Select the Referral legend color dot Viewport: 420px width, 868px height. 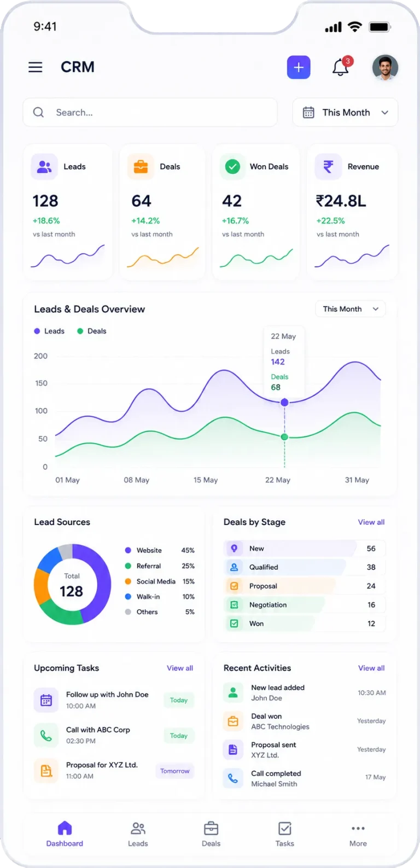(128, 566)
